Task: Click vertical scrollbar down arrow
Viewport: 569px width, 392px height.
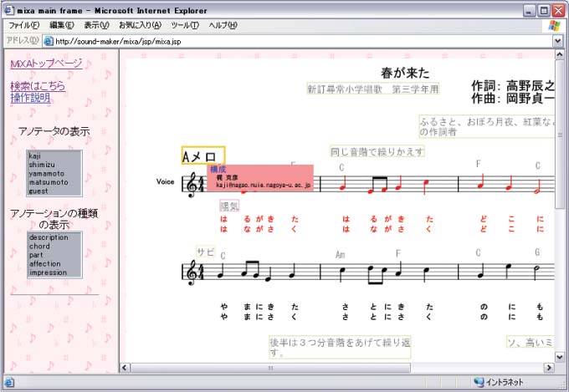Action: pos(559,357)
